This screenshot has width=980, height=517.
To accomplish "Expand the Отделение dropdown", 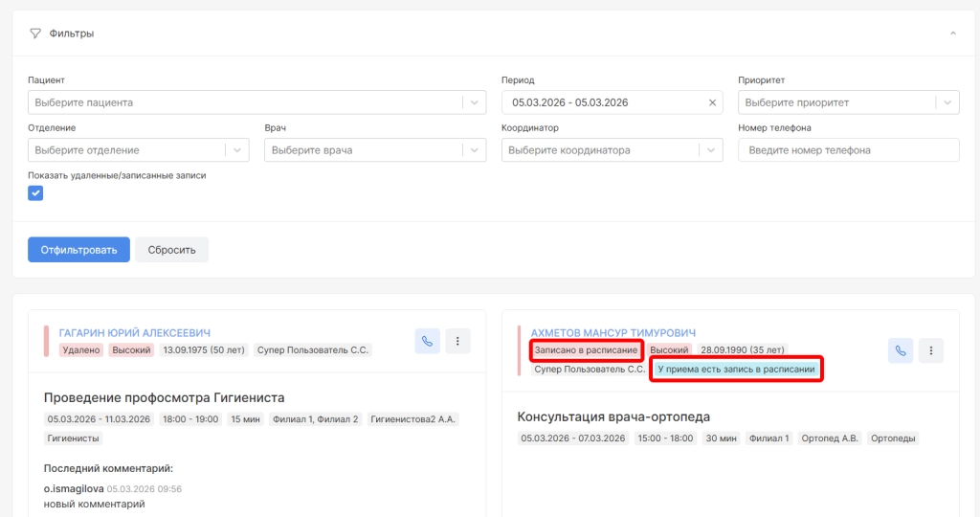I will pyautogui.click(x=237, y=150).
